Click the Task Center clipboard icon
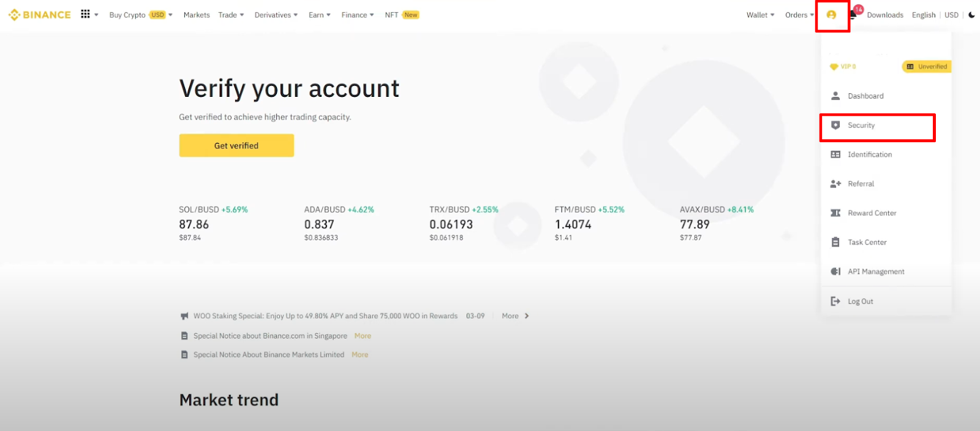 [x=835, y=242]
